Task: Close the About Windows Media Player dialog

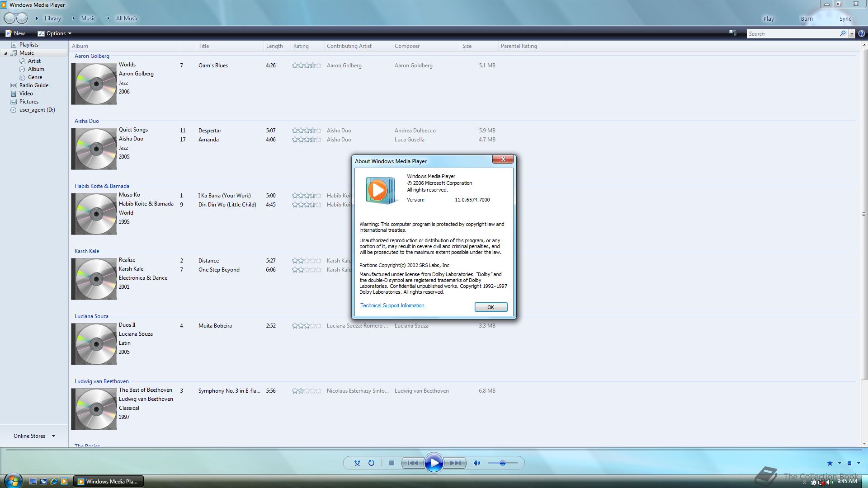Action: click(503, 159)
